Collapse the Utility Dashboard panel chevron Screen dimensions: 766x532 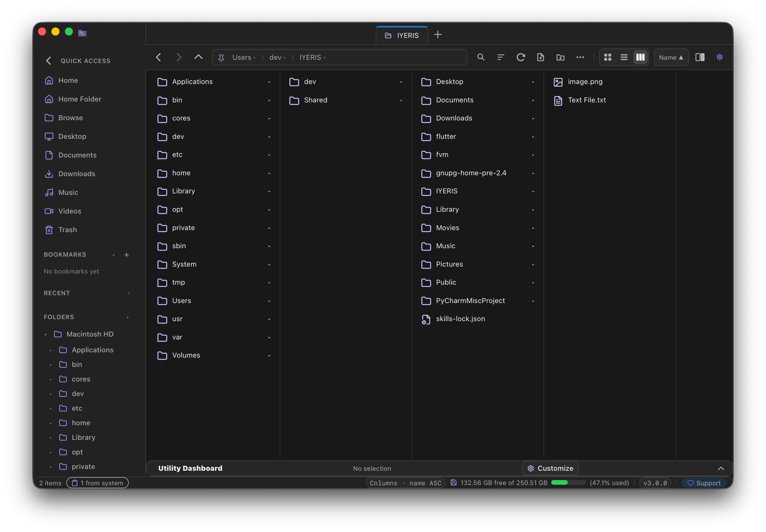[721, 468]
